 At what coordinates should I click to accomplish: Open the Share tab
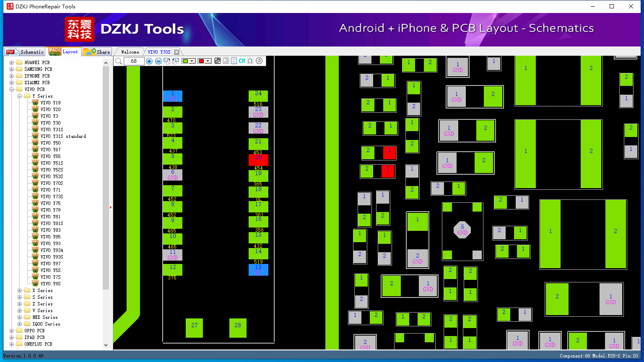click(x=96, y=52)
